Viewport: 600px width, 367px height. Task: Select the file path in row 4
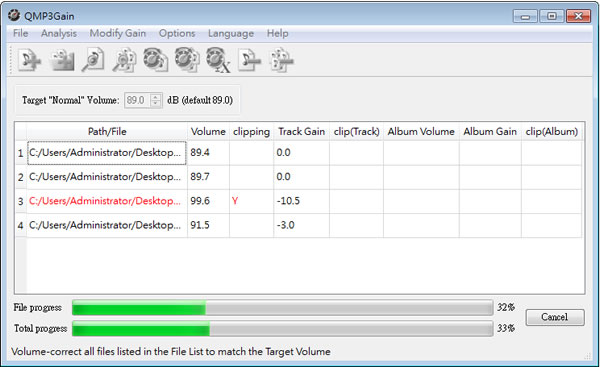coord(107,225)
